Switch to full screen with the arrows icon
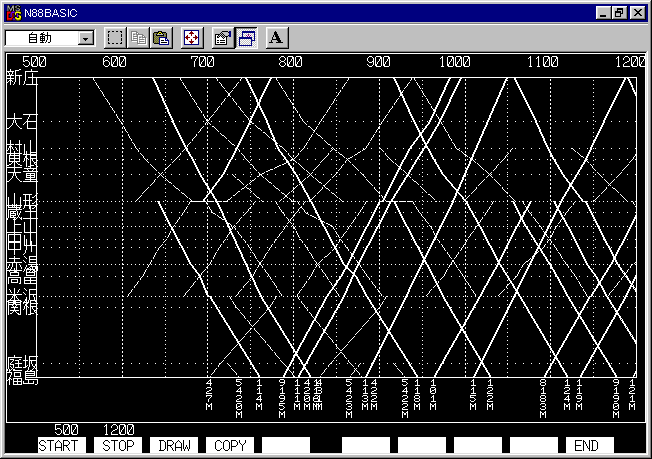Image resolution: width=652 pixels, height=459 pixels. click(192, 38)
